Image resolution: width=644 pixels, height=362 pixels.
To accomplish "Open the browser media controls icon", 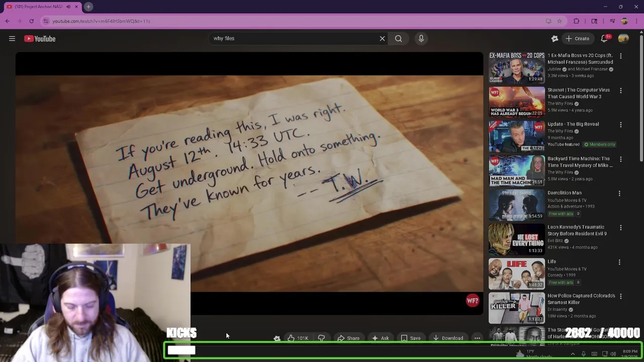I will 612,21.
